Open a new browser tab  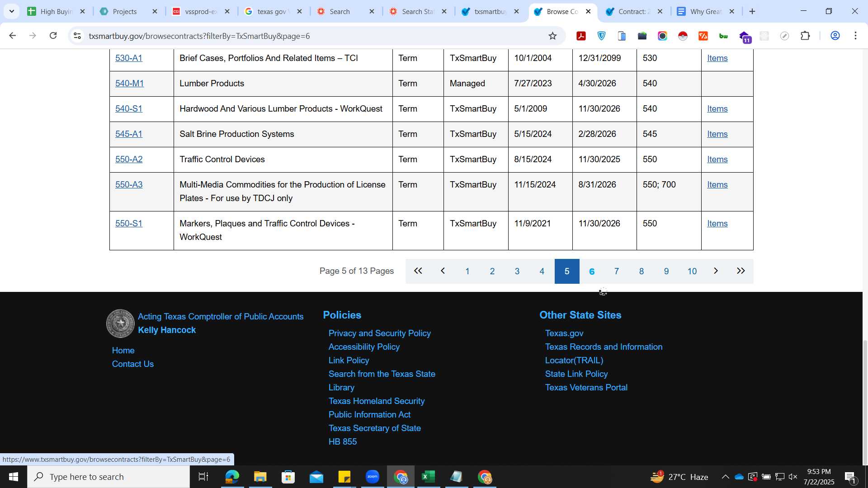[x=752, y=11]
